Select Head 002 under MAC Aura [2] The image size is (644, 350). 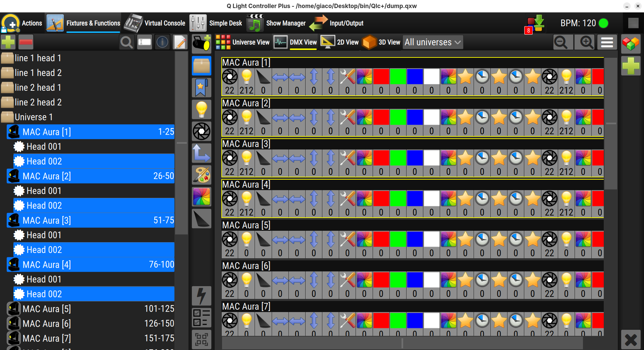(x=94, y=206)
